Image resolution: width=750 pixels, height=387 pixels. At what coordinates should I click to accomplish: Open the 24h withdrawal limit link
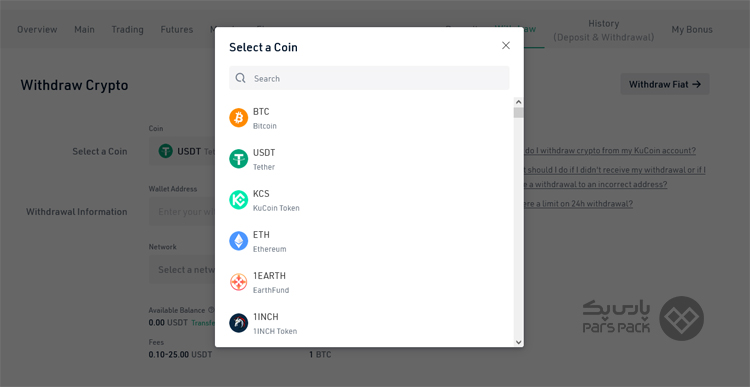[x=579, y=204]
